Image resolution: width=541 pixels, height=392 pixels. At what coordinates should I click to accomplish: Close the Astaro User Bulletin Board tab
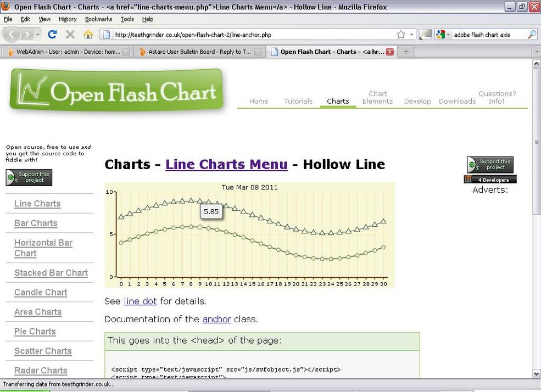click(x=258, y=52)
